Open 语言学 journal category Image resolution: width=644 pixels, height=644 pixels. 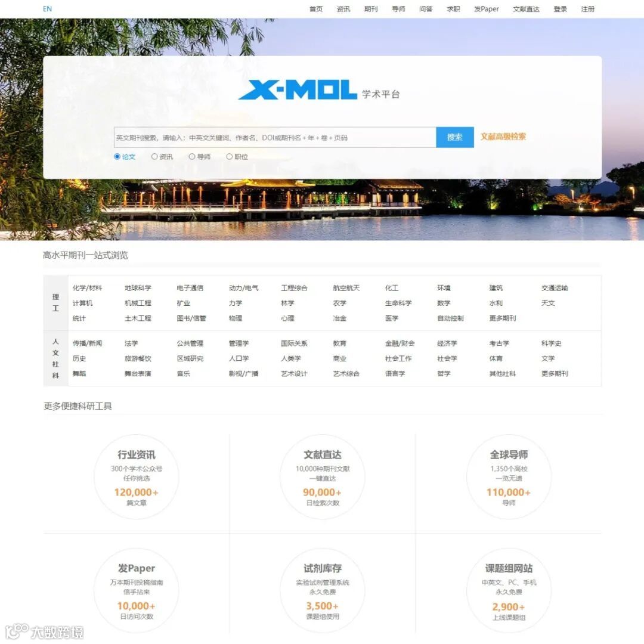coord(395,374)
